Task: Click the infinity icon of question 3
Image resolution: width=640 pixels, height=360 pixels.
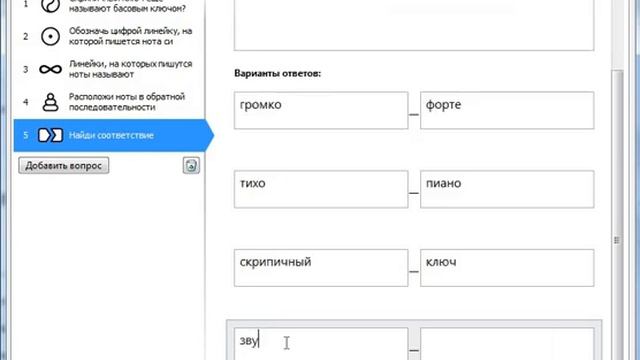Action: 51,69
